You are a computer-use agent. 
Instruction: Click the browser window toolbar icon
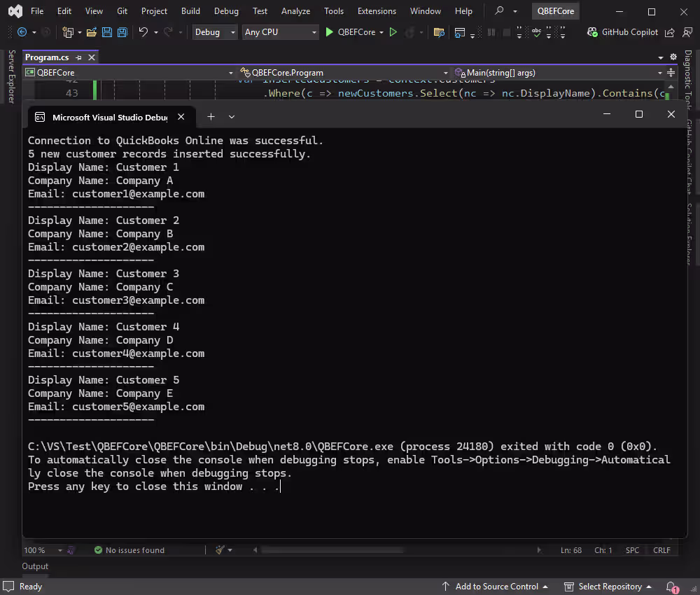tap(459, 32)
